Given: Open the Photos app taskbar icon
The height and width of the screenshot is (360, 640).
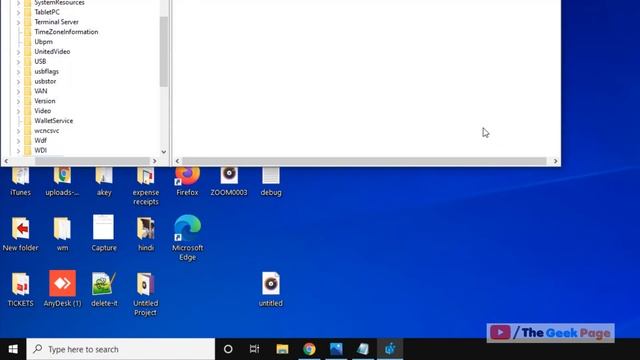Looking at the screenshot, I should click(336, 349).
